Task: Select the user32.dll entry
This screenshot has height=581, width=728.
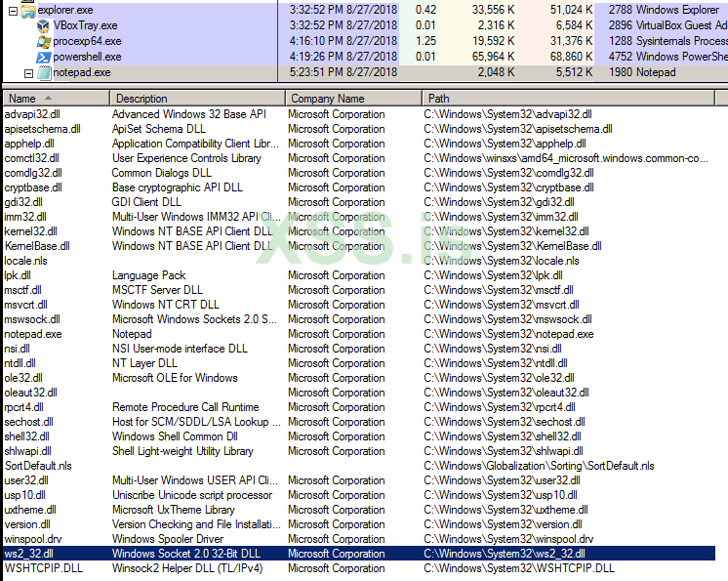Action: pyautogui.click(x=359, y=480)
